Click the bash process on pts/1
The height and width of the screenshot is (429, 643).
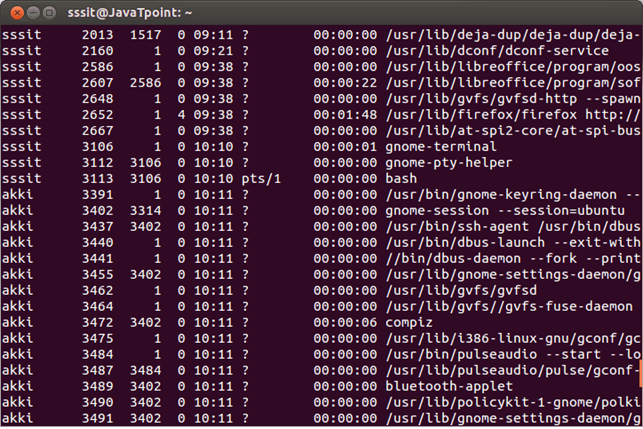(x=401, y=179)
